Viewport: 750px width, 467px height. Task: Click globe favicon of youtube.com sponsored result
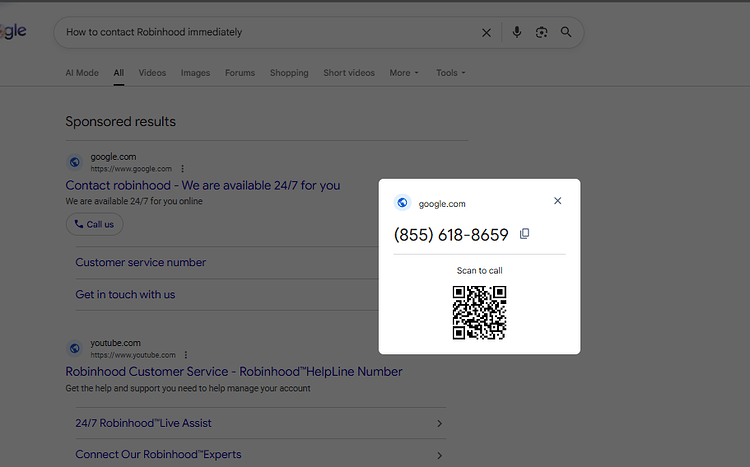coord(75,348)
